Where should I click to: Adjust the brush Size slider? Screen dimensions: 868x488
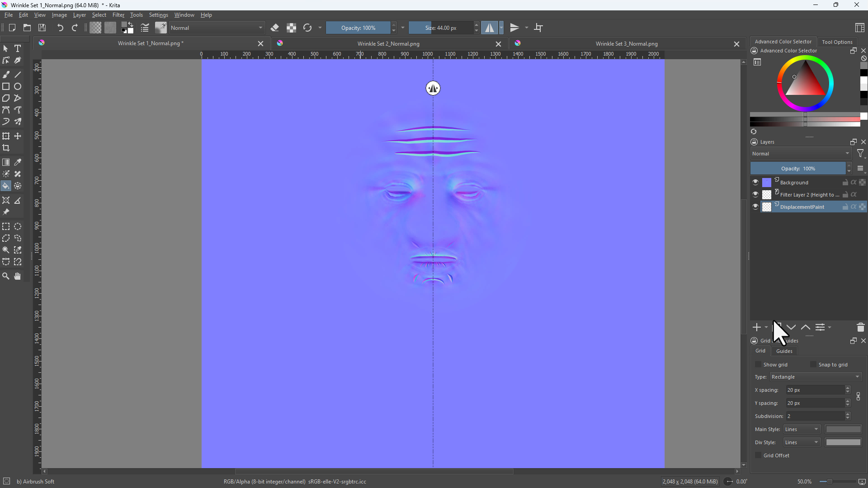tap(441, 28)
